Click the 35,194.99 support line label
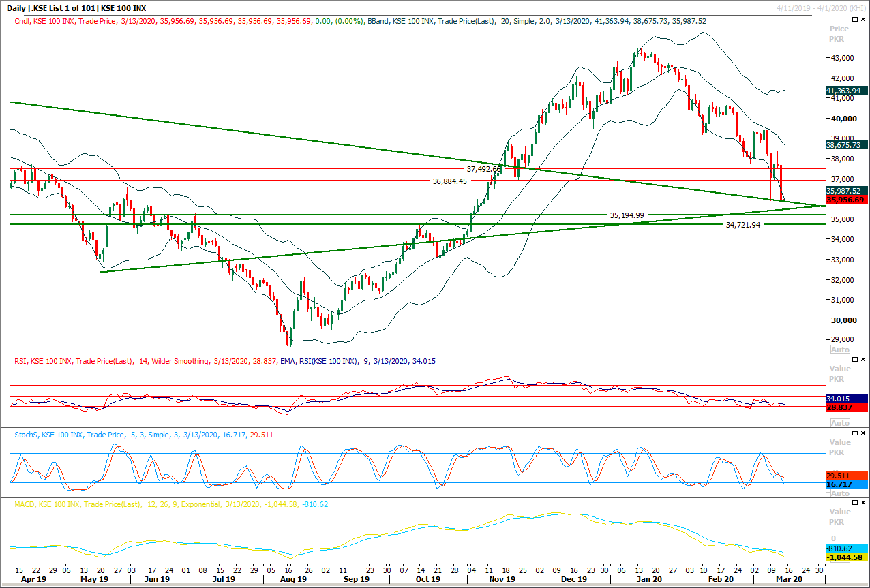This screenshot has height=588, width=870. [627, 215]
